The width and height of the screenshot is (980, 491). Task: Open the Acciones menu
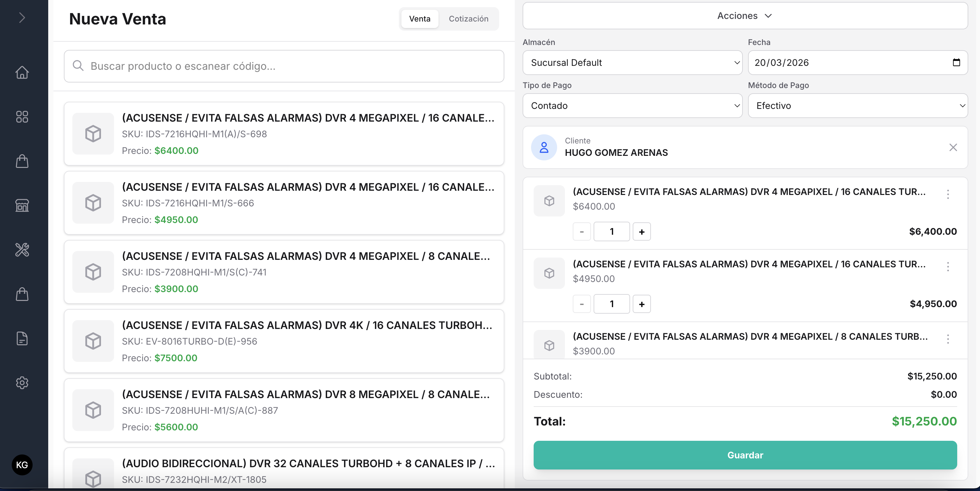pos(744,16)
